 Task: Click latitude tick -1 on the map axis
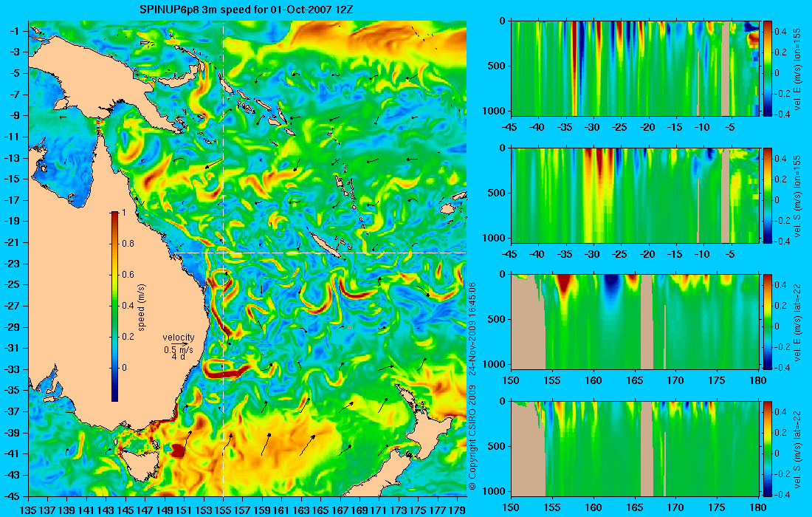(x=13, y=31)
